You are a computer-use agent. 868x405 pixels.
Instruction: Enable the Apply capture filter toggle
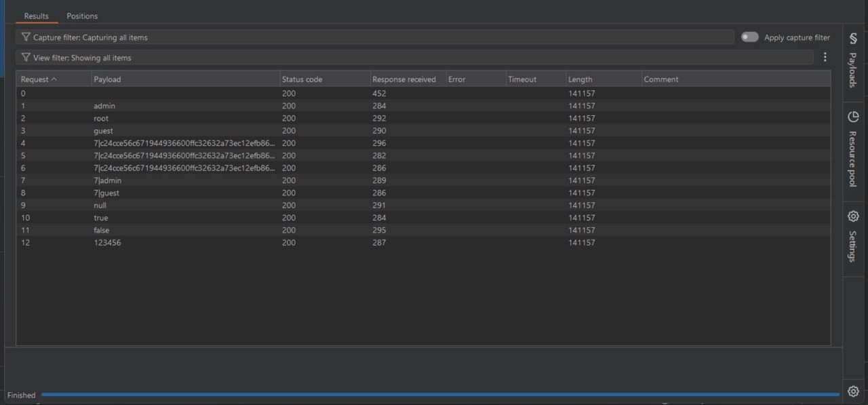point(749,37)
